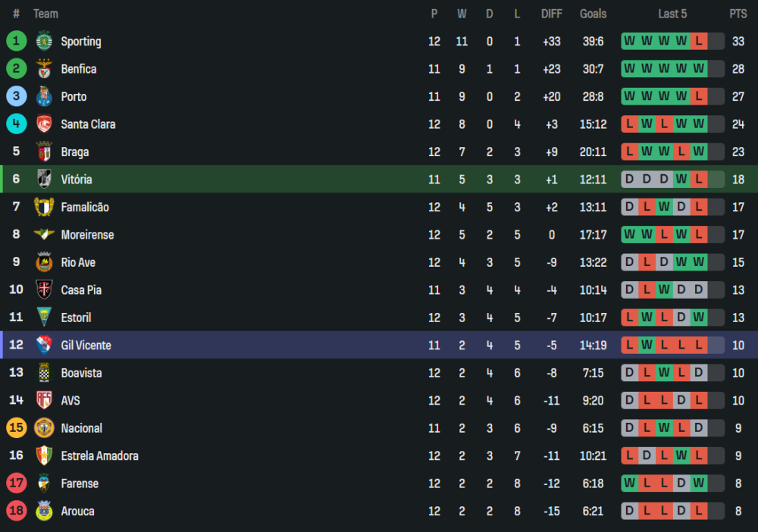Viewport: 758px width, 532px height.
Task: Sort table by PTS column header
Action: pyautogui.click(x=738, y=14)
